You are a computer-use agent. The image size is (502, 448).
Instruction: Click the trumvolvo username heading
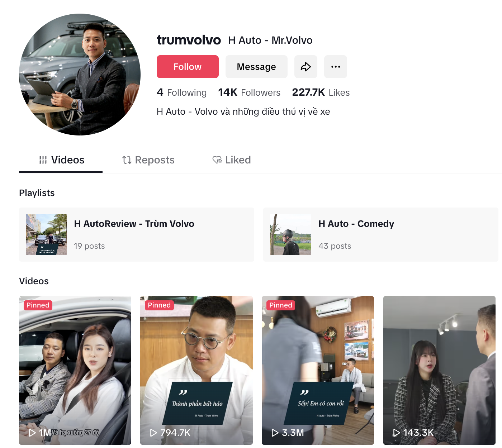[x=189, y=40]
